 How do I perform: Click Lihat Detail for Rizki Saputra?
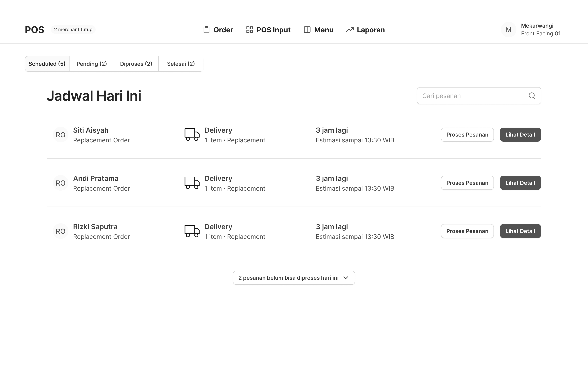click(520, 231)
